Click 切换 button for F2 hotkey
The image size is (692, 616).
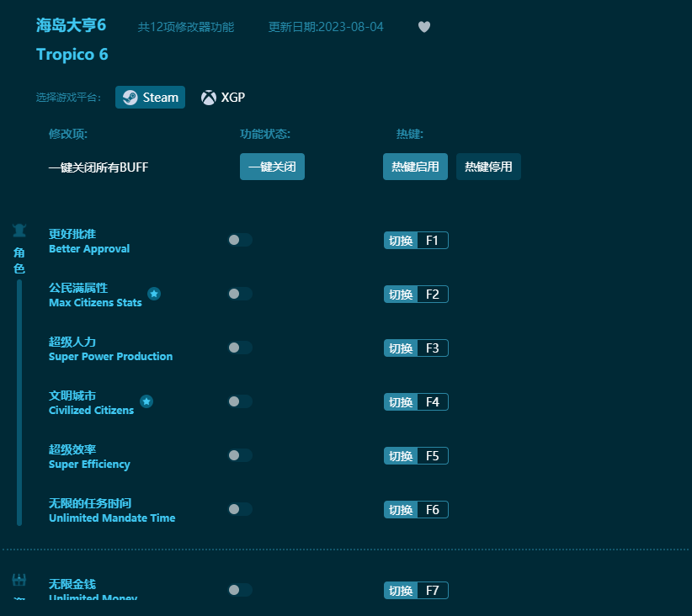(401, 295)
